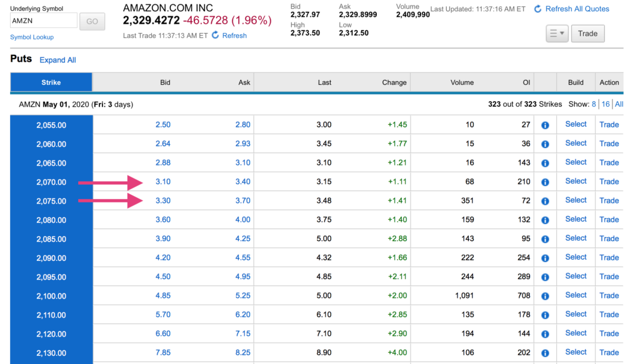Click the refresh icon next to Last Trade
Viewport: 640px width, 364px height.
pos(216,36)
